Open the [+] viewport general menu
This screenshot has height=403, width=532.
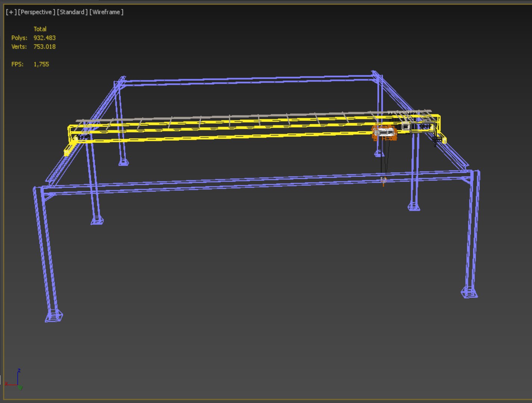click(x=11, y=12)
